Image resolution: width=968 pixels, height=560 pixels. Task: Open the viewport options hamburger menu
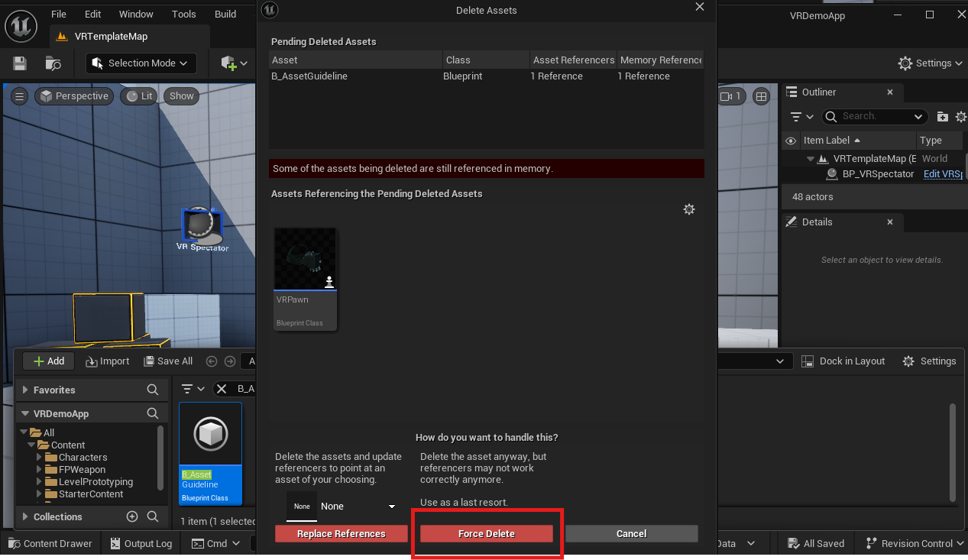[x=20, y=96]
